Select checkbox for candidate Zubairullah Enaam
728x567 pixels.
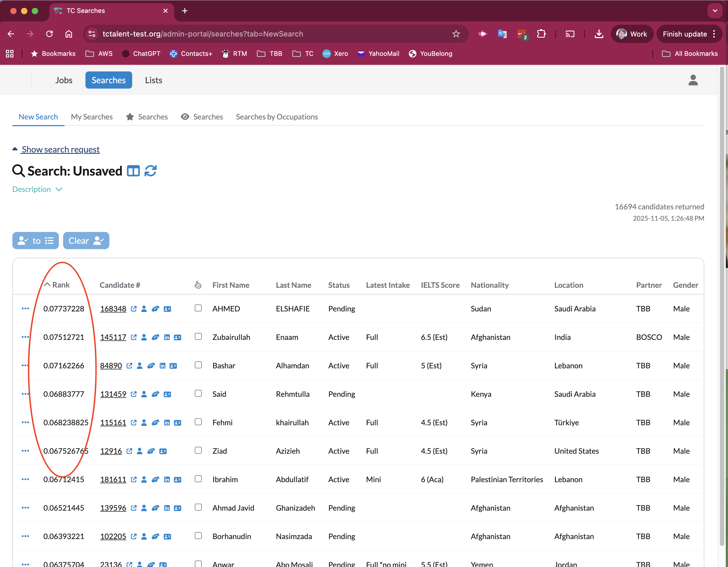coord(198,336)
